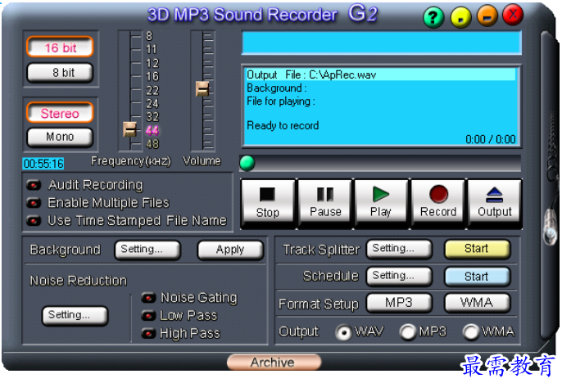Click the 0:00 / 0:00 time counter

[490, 139]
